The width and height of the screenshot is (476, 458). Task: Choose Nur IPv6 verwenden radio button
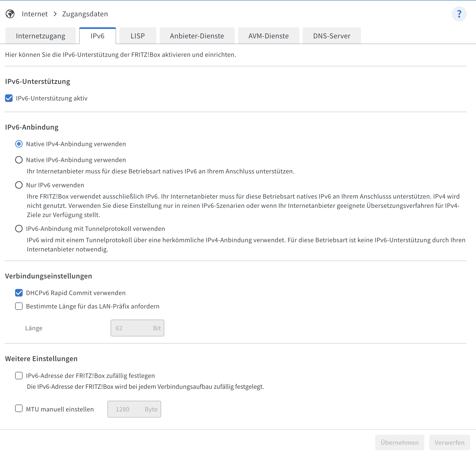click(19, 185)
